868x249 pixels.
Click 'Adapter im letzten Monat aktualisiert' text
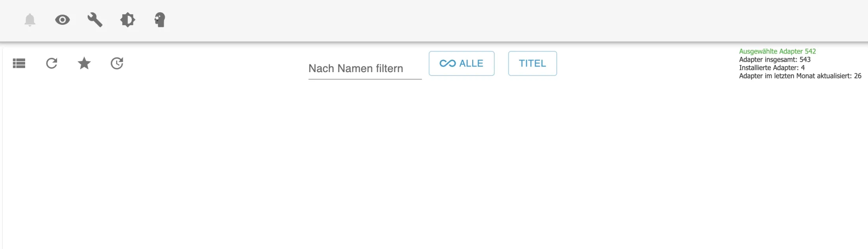tap(795, 76)
